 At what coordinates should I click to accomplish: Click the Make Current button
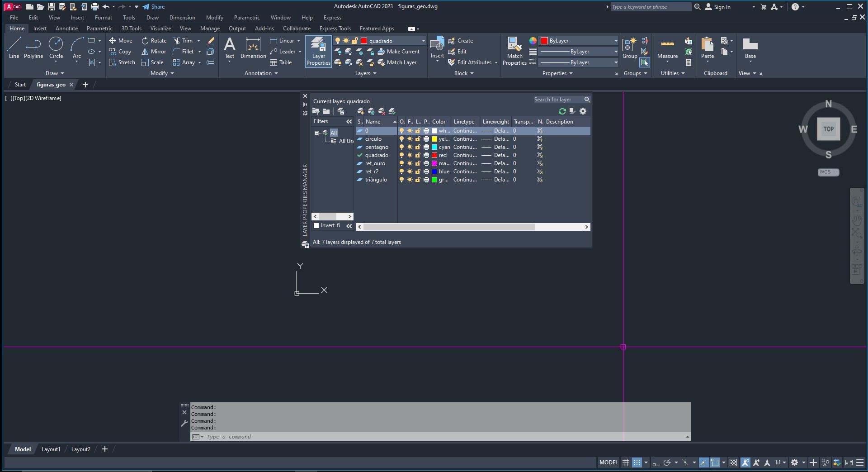399,52
